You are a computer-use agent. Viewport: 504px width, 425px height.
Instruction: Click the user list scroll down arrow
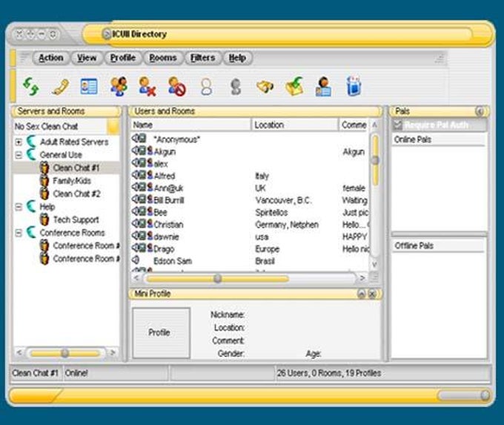click(374, 265)
